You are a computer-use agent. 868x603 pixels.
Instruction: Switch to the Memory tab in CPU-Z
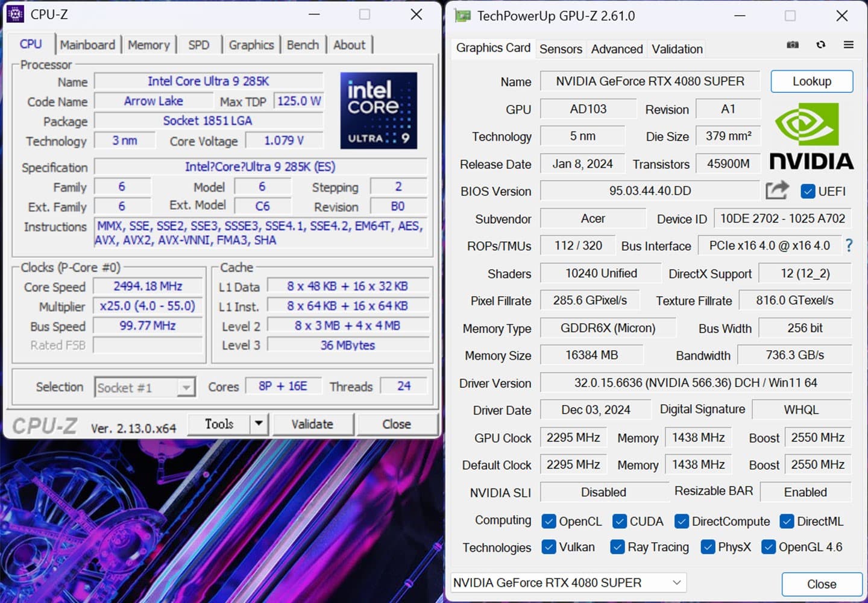coord(148,45)
